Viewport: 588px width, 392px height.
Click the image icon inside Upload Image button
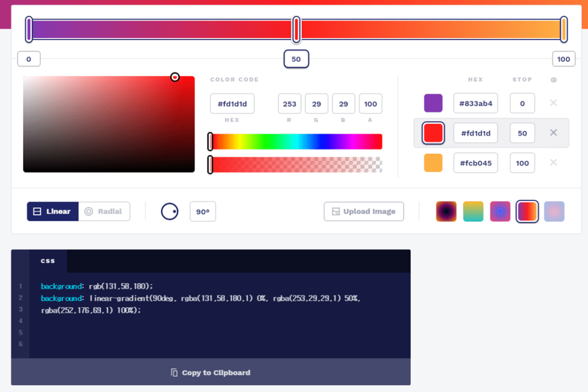click(x=335, y=211)
